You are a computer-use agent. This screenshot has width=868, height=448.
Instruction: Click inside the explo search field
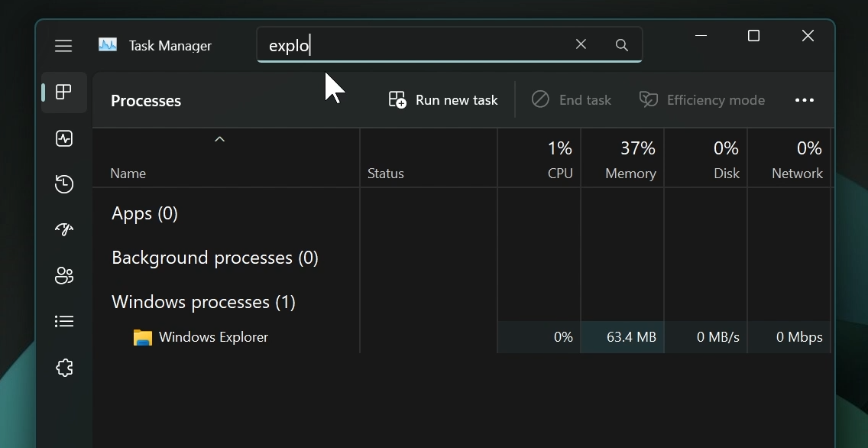420,44
